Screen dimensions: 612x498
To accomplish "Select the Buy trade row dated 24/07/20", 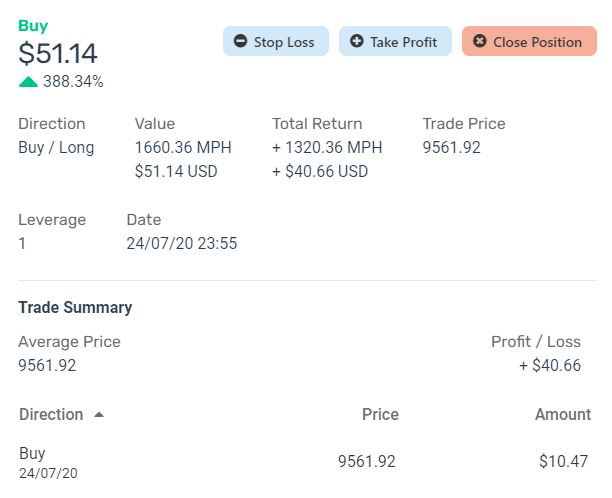I will click(303, 462).
